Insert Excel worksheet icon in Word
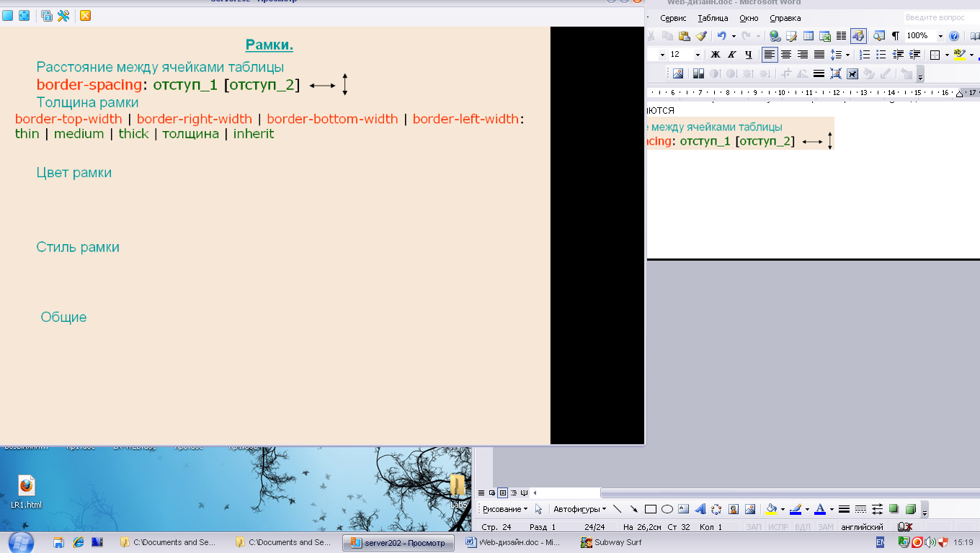Image resolution: width=980 pixels, height=553 pixels. tap(825, 36)
